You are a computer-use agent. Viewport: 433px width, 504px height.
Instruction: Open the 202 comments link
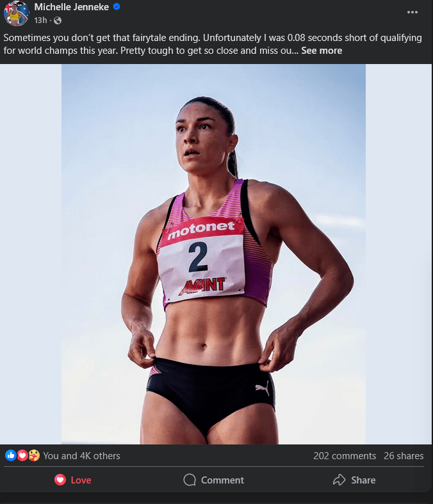click(345, 456)
